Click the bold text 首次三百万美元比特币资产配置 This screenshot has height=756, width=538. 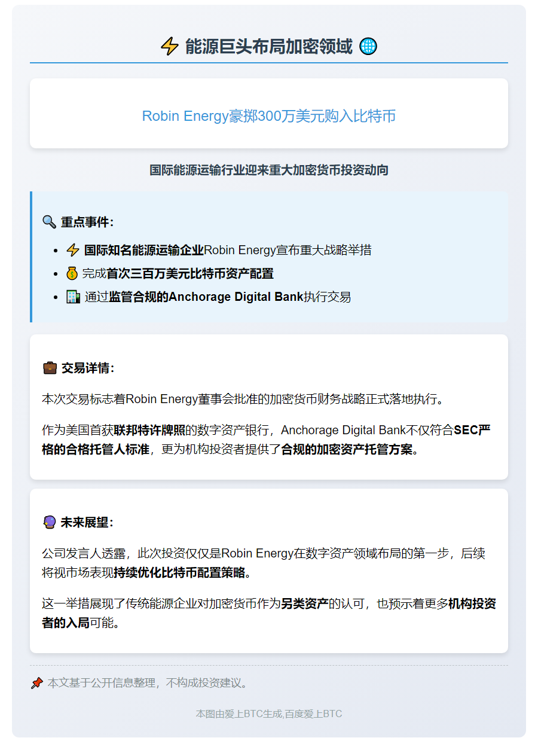point(190,273)
